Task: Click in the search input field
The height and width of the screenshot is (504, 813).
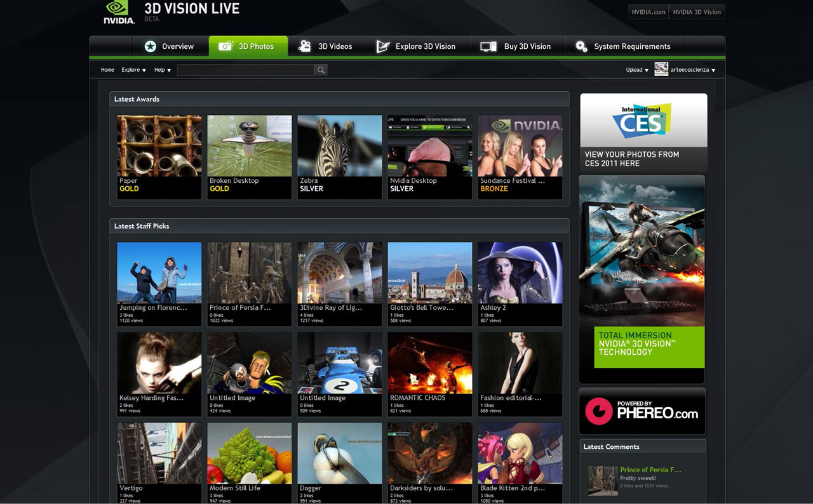Action: pos(245,70)
